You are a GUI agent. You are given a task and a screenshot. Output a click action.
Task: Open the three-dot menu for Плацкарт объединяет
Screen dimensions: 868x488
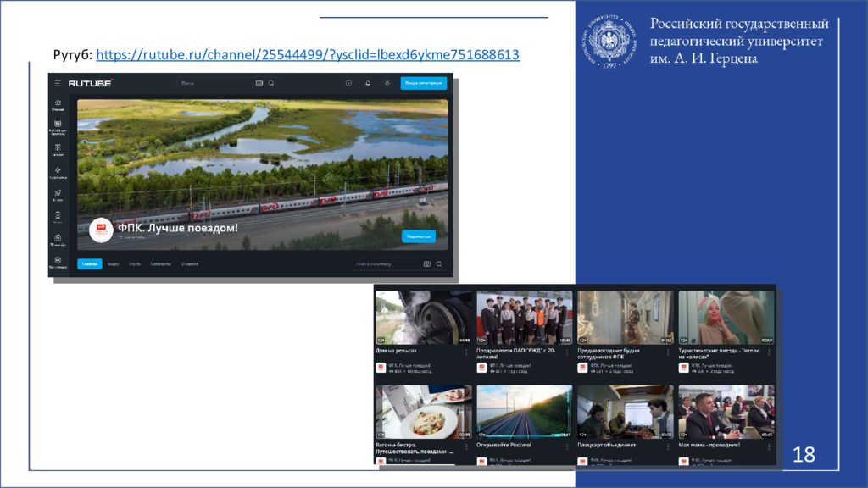[668, 447]
